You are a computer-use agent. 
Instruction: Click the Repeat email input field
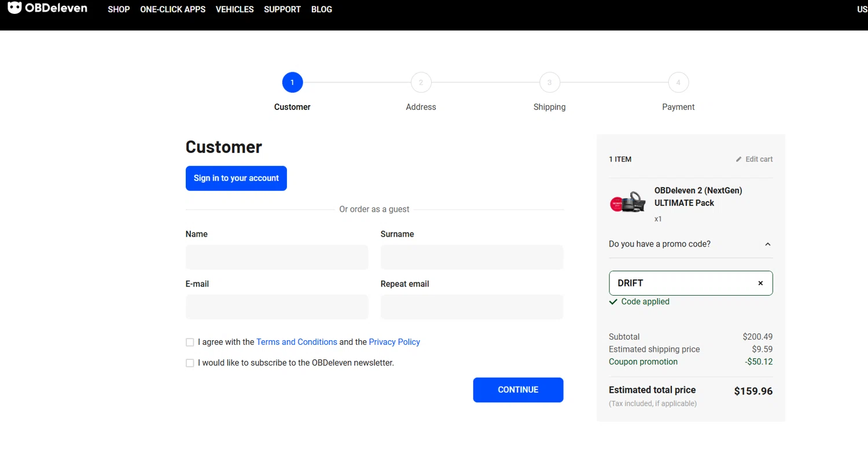pos(472,307)
